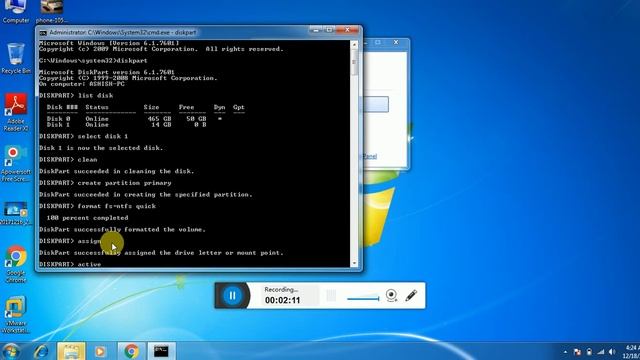The image size is (640, 360).
Task: Open the volume speaker tray icon
Action: pyautogui.click(x=612, y=352)
